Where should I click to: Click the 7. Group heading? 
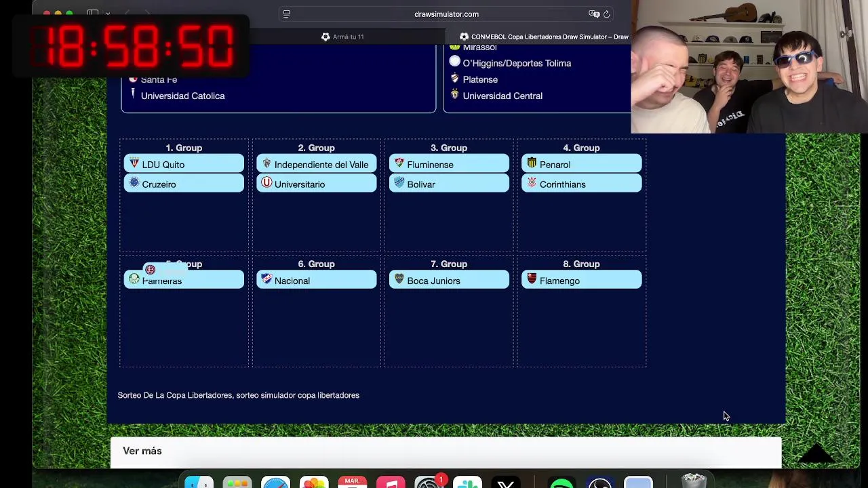point(449,264)
